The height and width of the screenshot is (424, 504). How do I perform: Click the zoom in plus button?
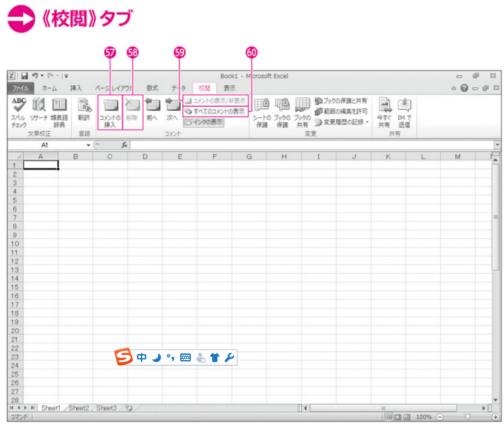tap(496, 417)
